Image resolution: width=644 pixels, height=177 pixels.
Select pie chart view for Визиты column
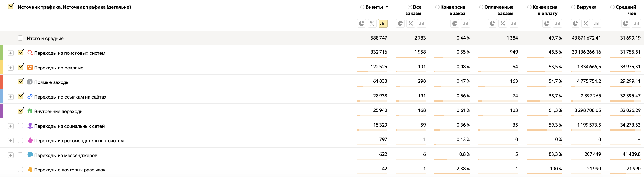pyautogui.click(x=362, y=23)
